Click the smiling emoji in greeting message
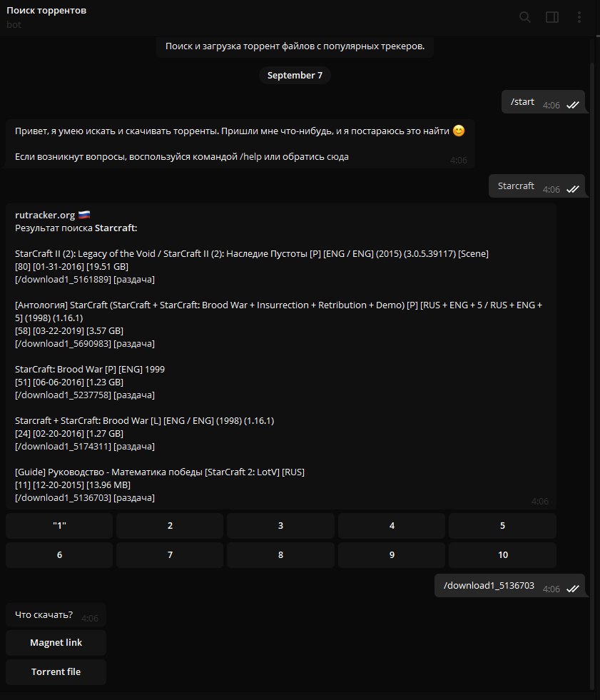Screen dimensions: 600x700 coord(459,131)
